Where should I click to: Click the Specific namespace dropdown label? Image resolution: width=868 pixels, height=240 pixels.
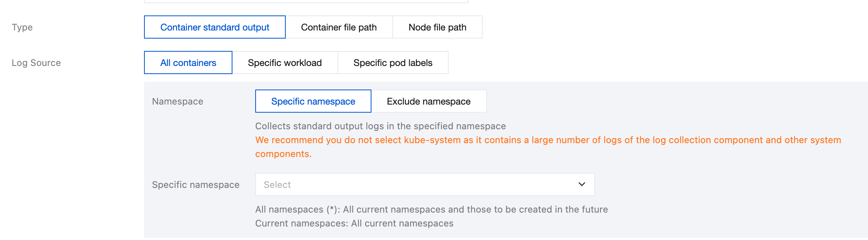[x=195, y=185]
